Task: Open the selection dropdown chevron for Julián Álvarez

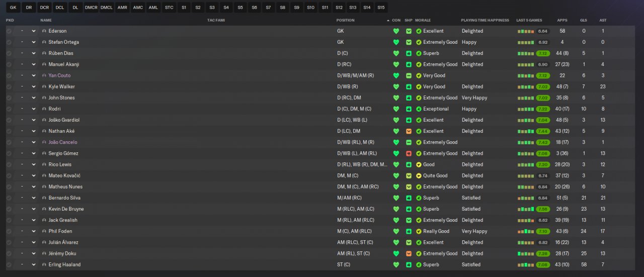Action: tap(34, 242)
